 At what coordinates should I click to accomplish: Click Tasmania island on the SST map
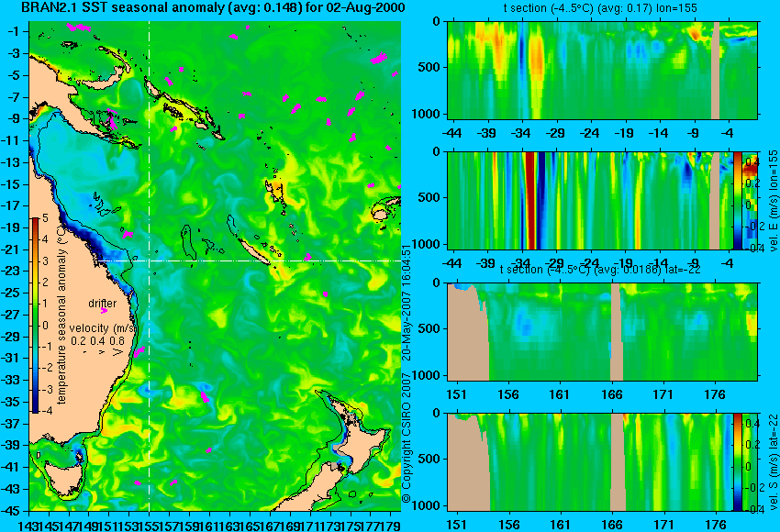pos(63,478)
